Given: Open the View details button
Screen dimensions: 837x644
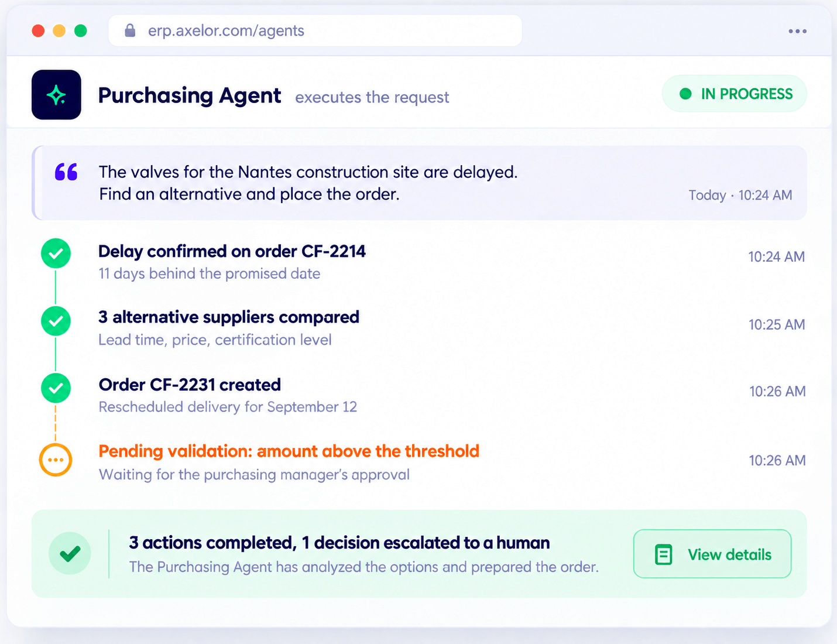Looking at the screenshot, I should pos(712,554).
